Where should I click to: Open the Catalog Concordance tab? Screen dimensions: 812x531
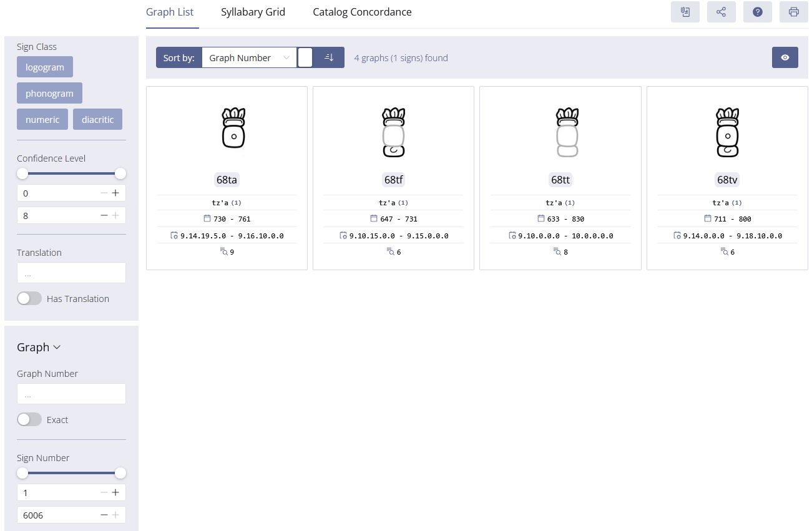pyautogui.click(x=362, y=12)
